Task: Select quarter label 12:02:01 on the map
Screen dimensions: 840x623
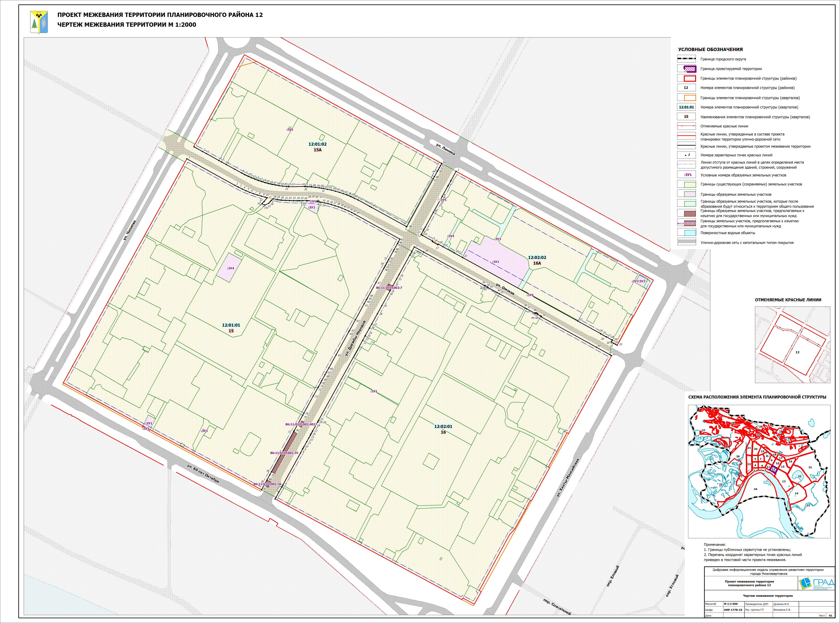Action: [x=443, y=427]
